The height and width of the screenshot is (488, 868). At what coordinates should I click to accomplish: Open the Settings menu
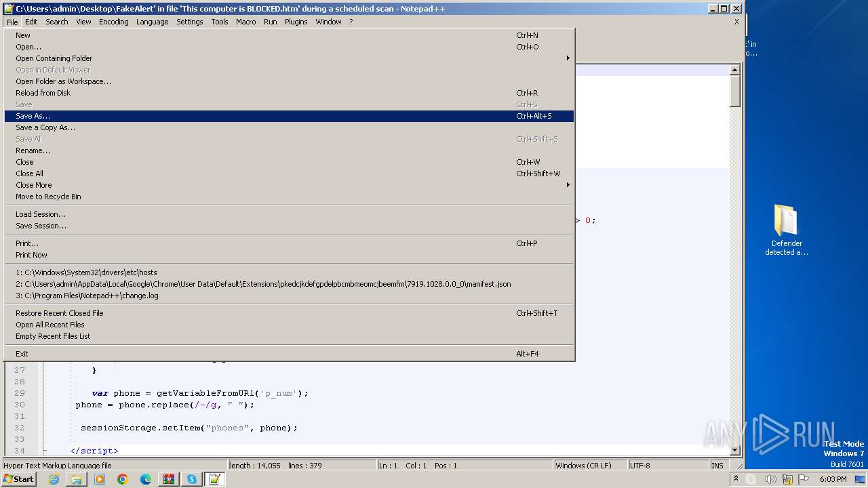[189, 22]
